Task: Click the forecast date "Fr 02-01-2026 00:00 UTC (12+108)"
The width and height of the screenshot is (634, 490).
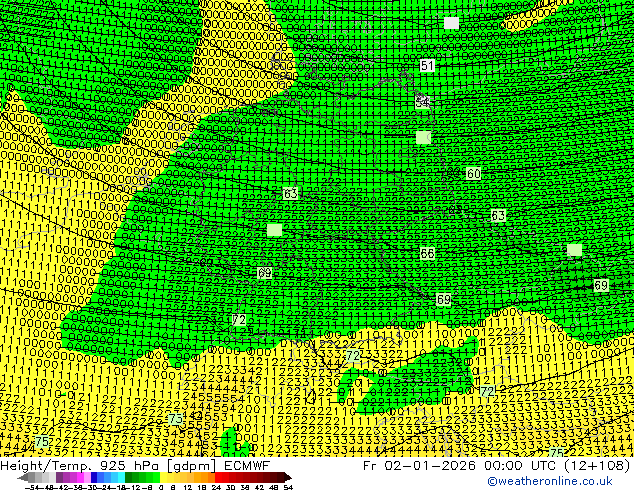Action: click(497, 465)
